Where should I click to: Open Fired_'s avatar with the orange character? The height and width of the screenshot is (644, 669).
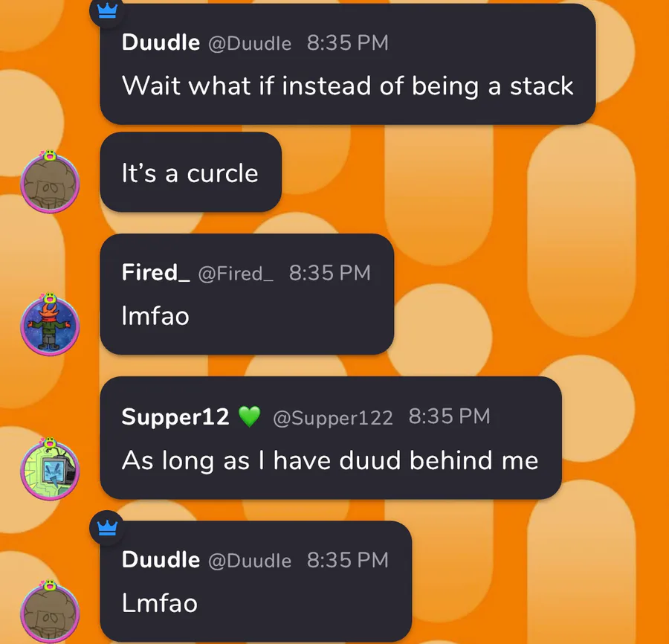pos(50,326)
